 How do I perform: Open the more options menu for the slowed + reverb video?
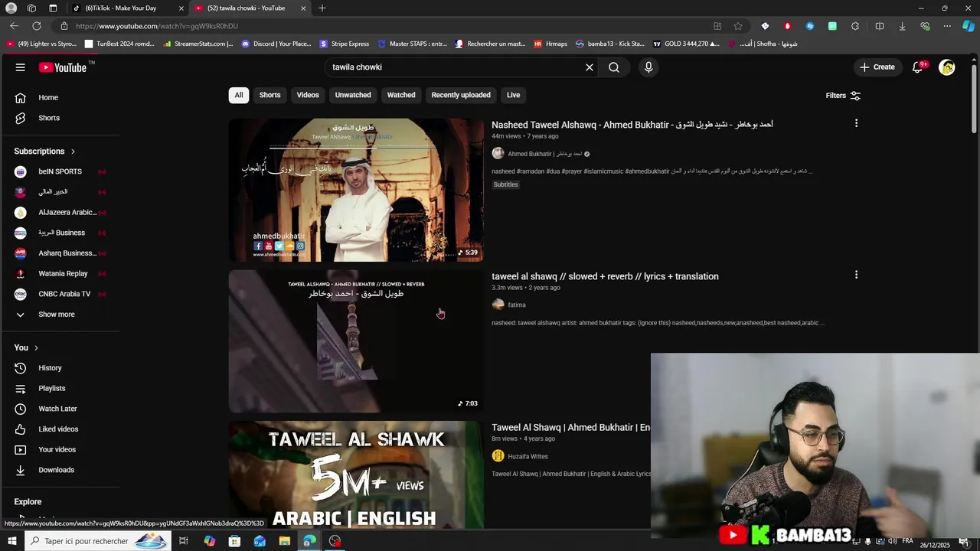coord(856,275)
